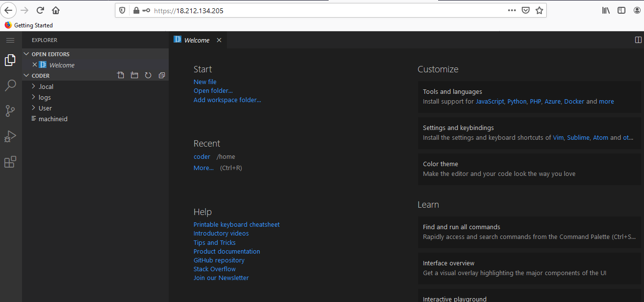Open GitHub repository link

[x=219, y=260]
